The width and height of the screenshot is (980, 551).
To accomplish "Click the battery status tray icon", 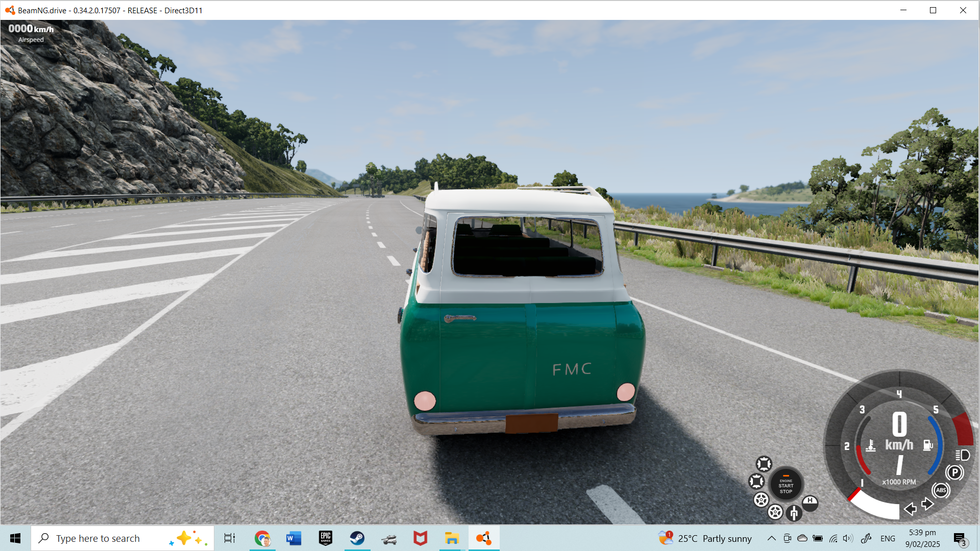I will 818,538.
